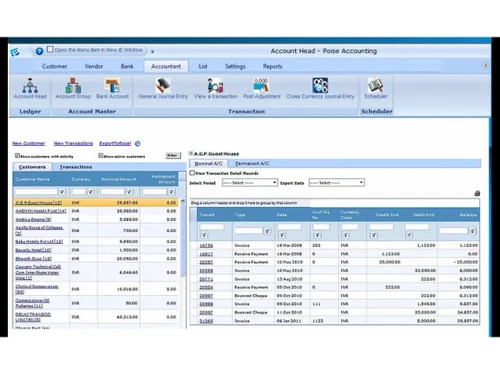Click the Credit Amt filter icon

pyautogui.click(x=374, y=235)
